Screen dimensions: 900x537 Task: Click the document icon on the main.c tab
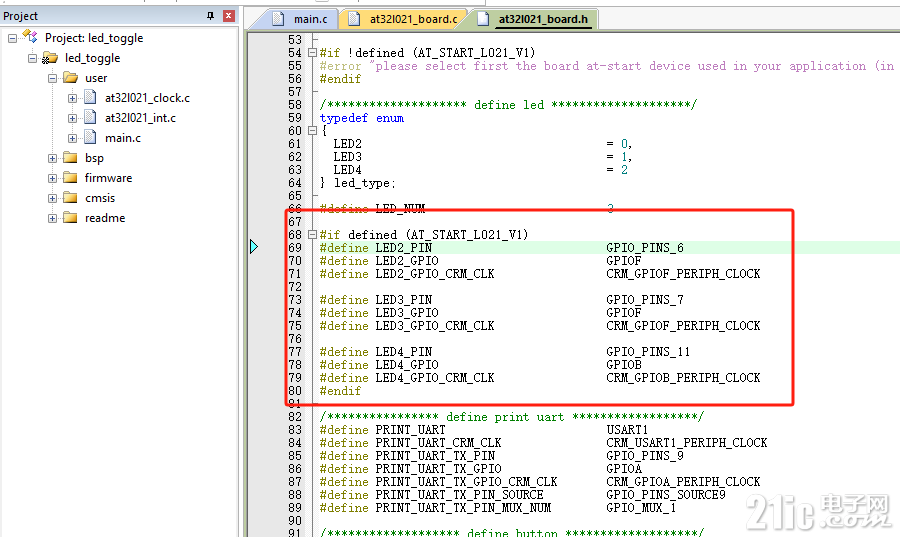tap(278, 19)
